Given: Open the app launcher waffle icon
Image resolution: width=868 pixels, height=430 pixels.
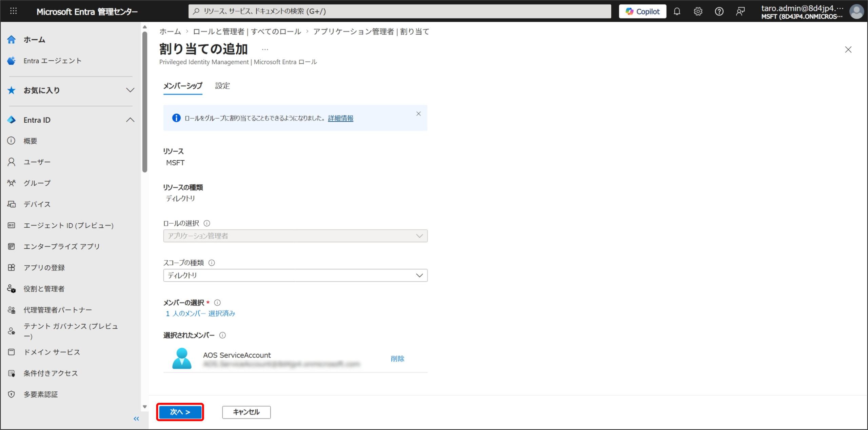Looking at the screenshot, I should point(13,11).
